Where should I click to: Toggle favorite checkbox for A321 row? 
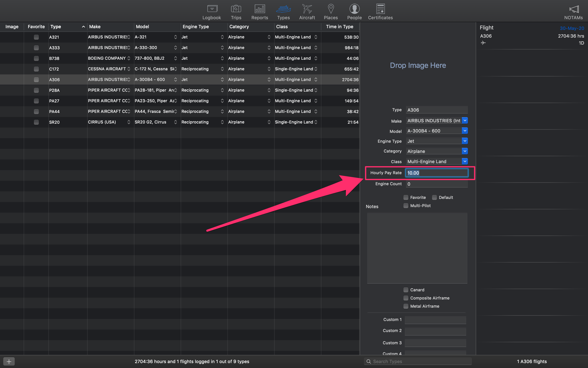(x=36, y=37)
